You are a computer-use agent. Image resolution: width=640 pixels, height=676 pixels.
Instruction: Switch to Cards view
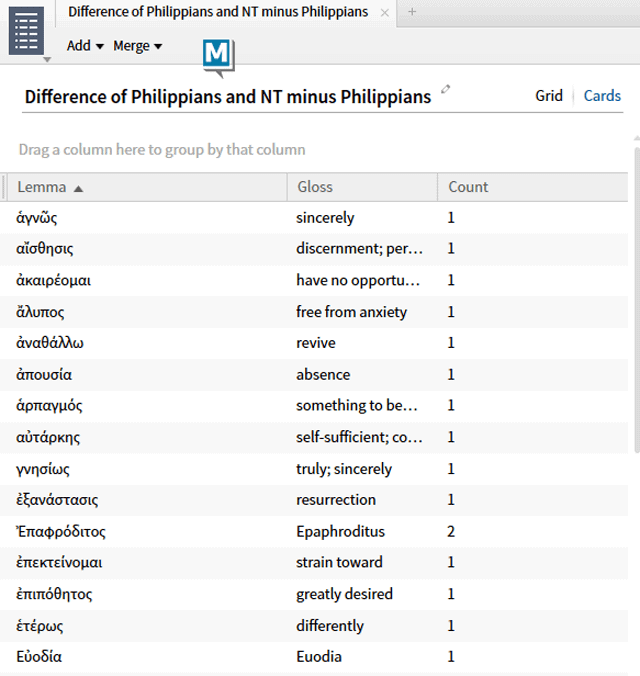tap(602, 96)
